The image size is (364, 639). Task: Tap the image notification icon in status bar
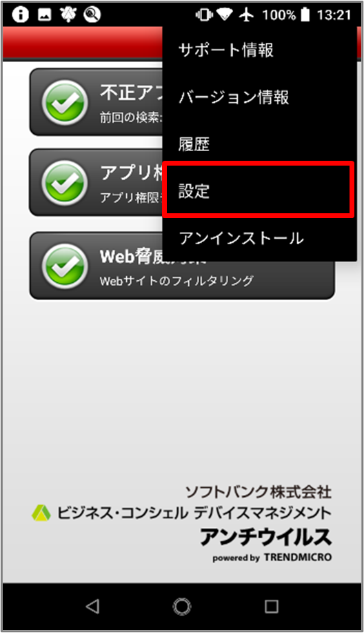point(44,15)
